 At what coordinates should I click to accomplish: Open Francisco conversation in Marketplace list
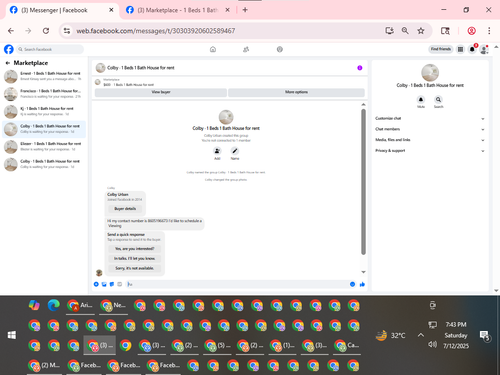[44, 94]
